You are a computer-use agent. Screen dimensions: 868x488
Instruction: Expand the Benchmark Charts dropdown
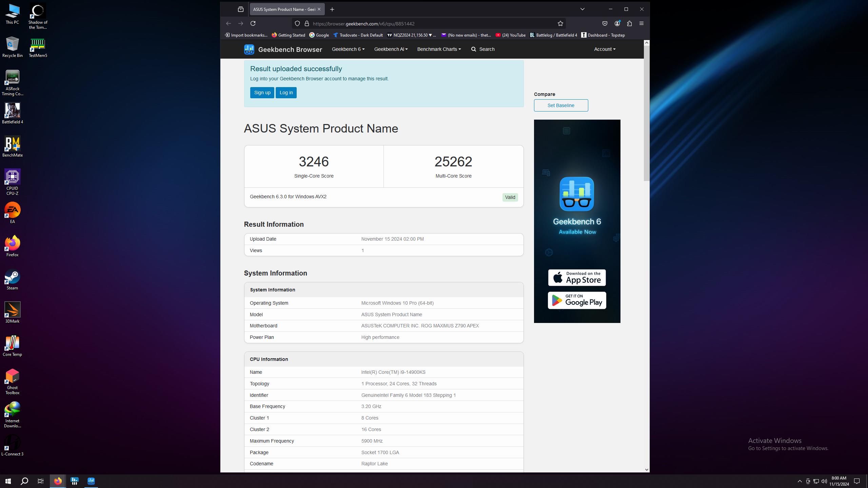[x=439, y=49]
